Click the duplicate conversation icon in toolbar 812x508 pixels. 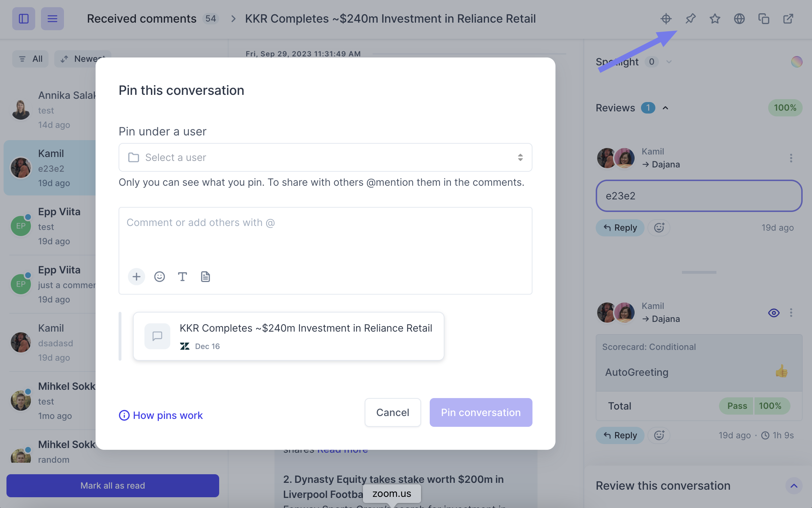click(763, 18)
